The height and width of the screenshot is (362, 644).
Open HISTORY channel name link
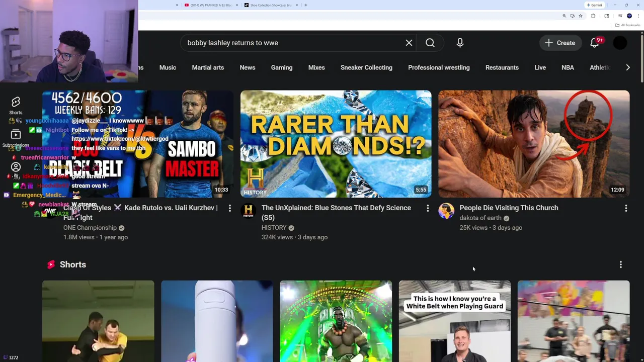pos(274,228)
